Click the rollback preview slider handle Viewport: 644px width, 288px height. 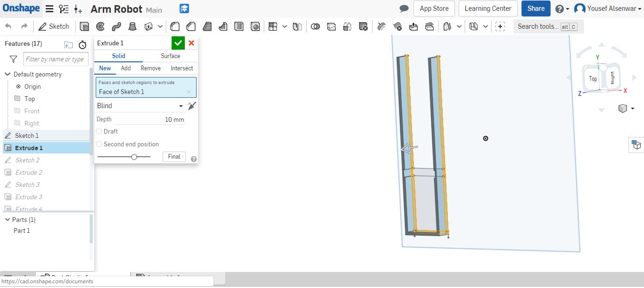pyautogui.click(x=134, y=157)
